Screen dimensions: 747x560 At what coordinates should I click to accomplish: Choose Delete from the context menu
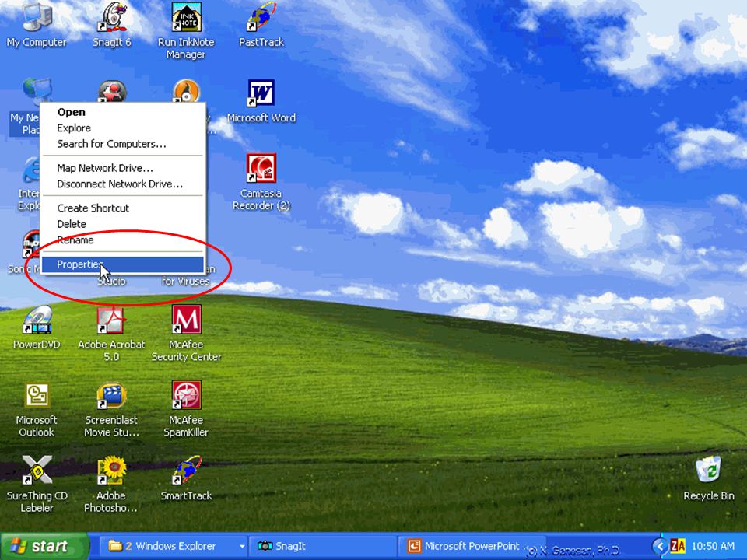(x=122, y=224)
